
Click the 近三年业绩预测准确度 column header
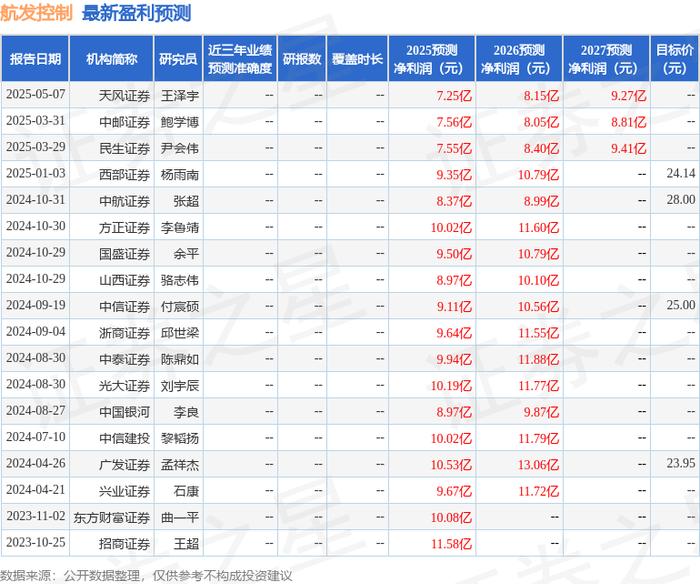240,58
